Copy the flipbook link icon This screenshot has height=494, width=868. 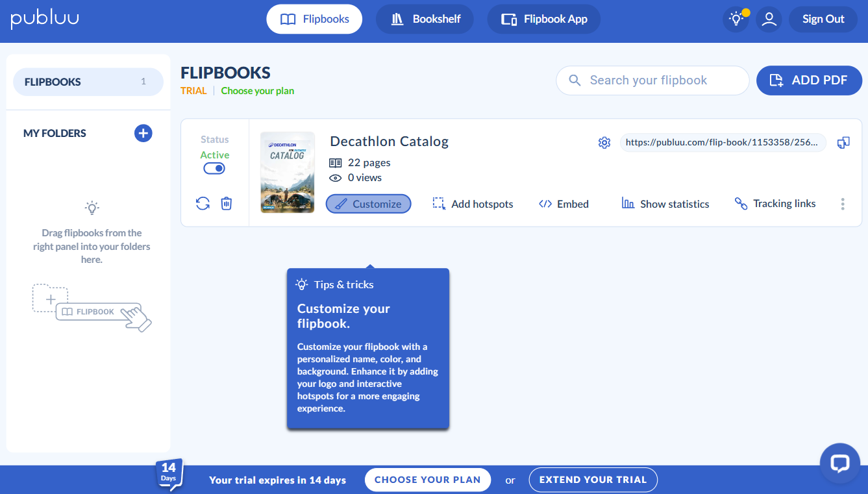click(843, 143)
